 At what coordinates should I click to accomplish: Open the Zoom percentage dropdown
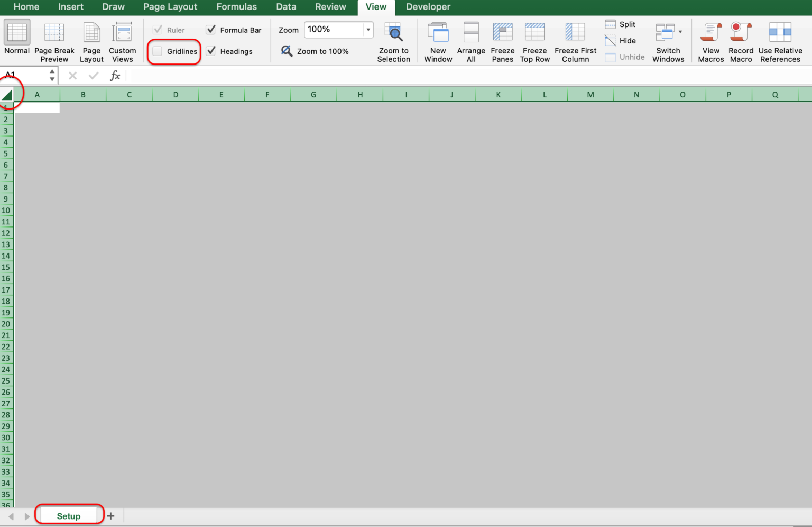(368, 30)
